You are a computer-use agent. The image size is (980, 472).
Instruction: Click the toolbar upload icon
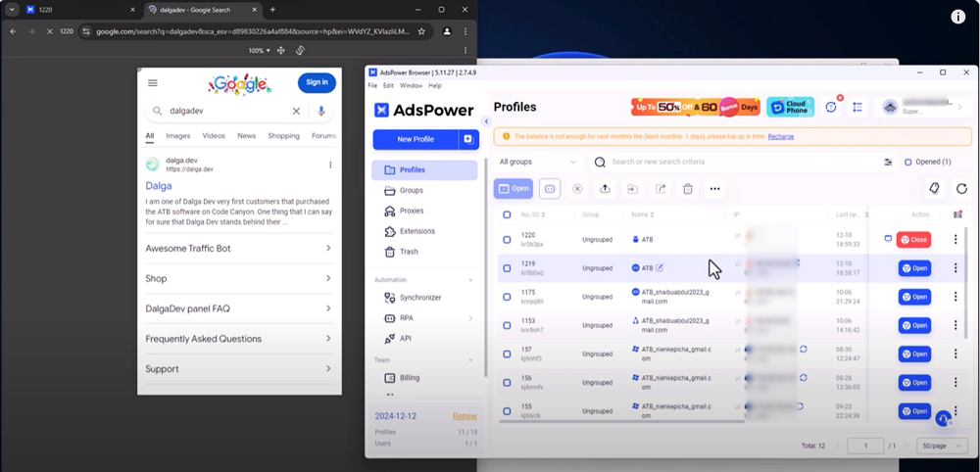(x=605, y=189)
